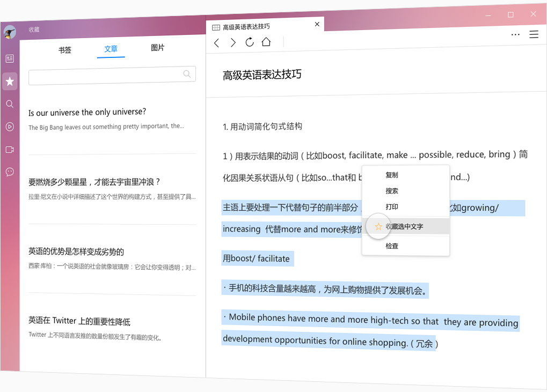Switch to the 图片 tab
This screenshot has height=392, width=547.
(x=158, y=48)
